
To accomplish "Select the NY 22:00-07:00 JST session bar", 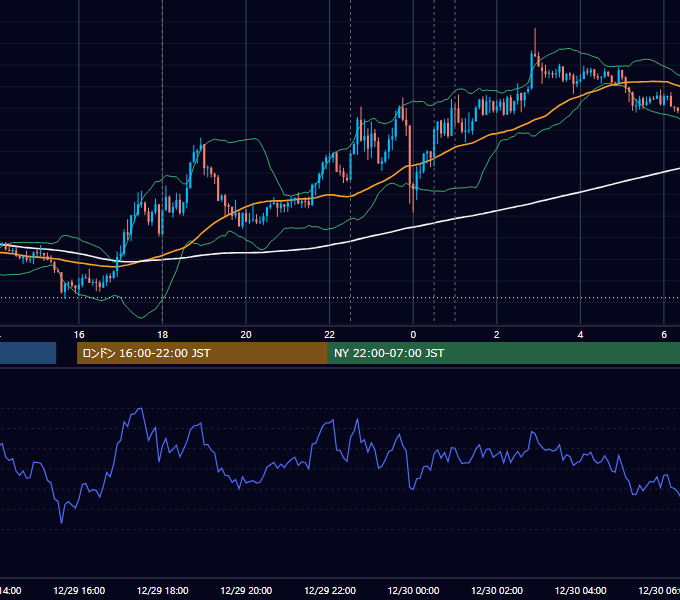I will (503, 353).
